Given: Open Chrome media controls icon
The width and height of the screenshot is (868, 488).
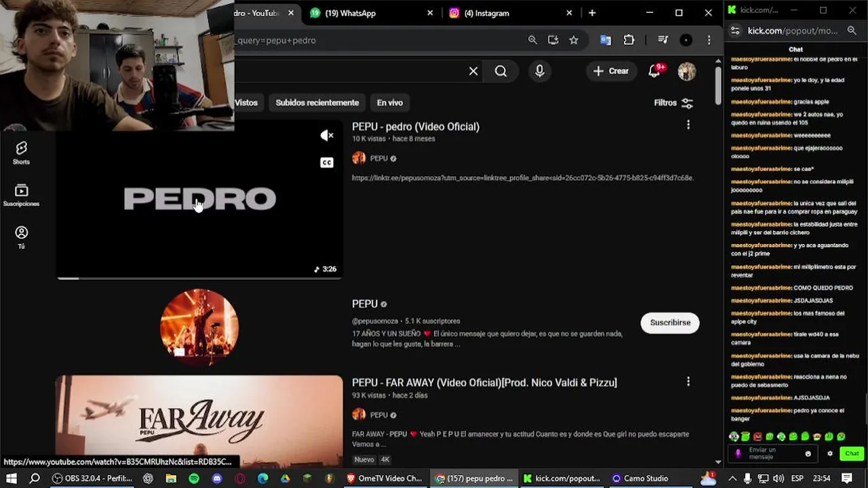Looking at the screenshot, I should pyautogui.click(x=663, y=40).
